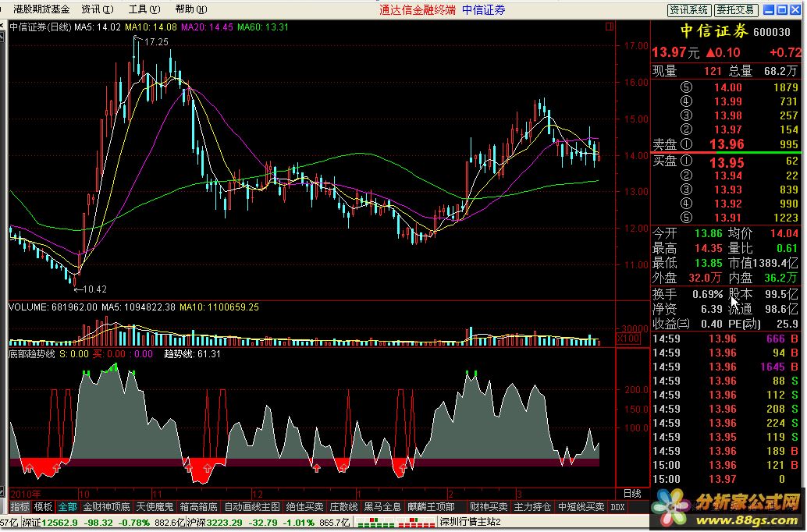This screenshot has height=532, width=807.
Task: Switch to 箱高箱底 indicator
Action: [x=198, y=507]
